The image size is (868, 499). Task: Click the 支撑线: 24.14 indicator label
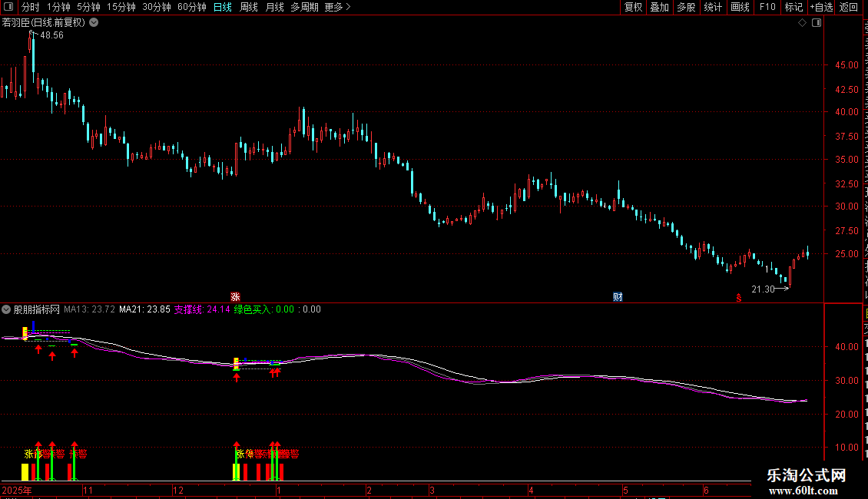202,310
